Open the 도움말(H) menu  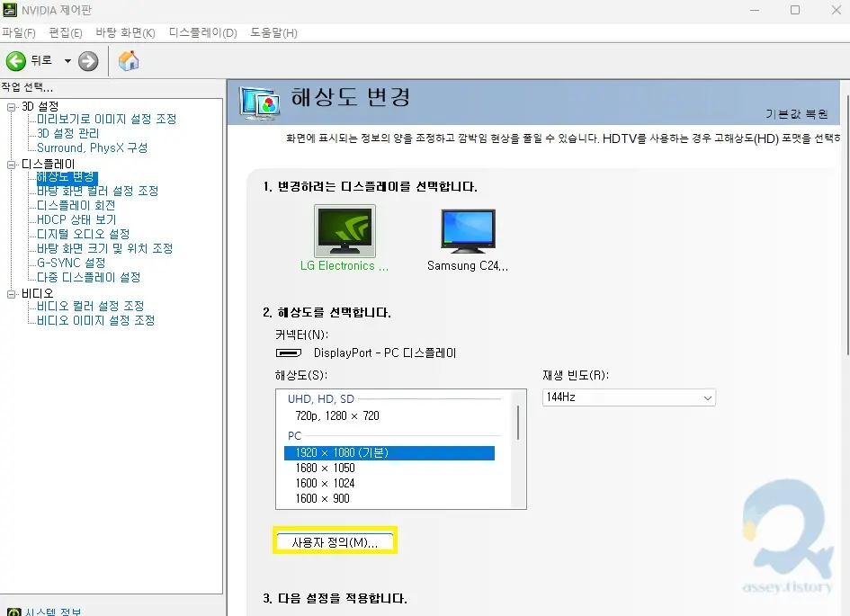pyautogui.click(x=273, y=33)
